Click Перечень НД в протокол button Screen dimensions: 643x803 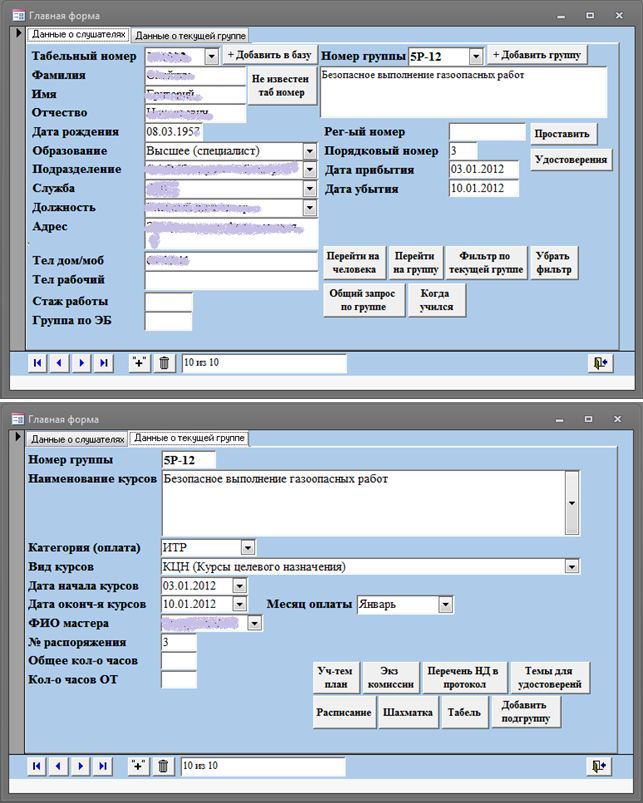[464, 678]
